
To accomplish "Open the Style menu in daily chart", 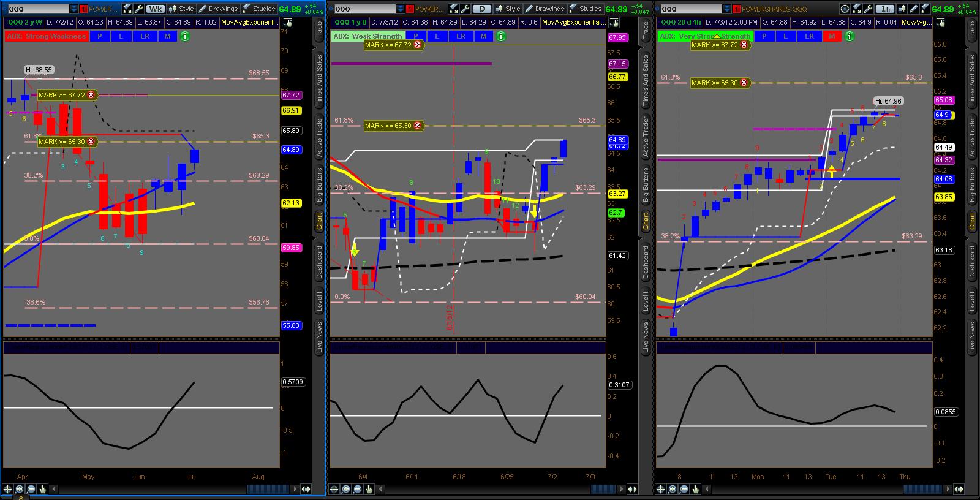I will [x=507, y=9].
